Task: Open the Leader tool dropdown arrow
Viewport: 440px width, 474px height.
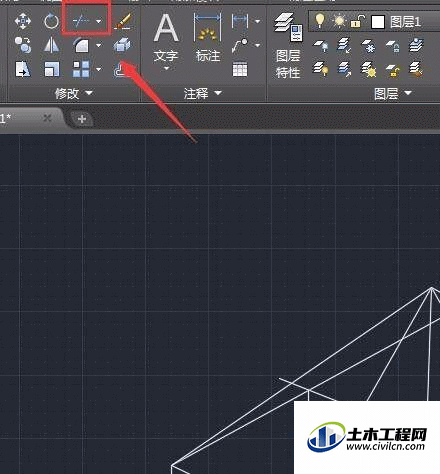Action: pos(257,45)
